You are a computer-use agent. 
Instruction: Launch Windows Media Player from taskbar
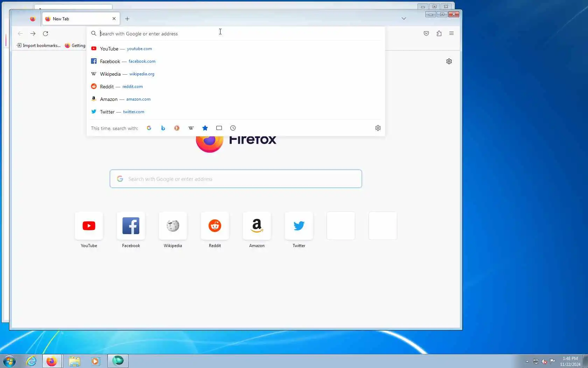(x=96, y=361)
